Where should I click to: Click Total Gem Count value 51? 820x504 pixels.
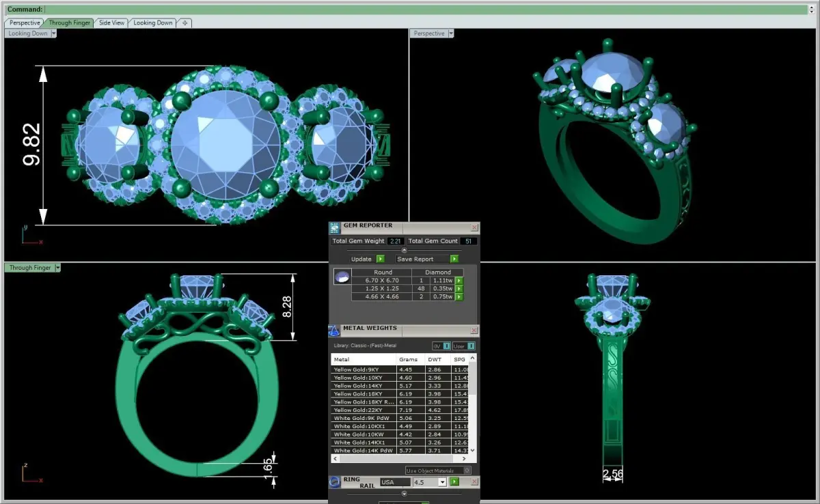click(x=469, y=241)
